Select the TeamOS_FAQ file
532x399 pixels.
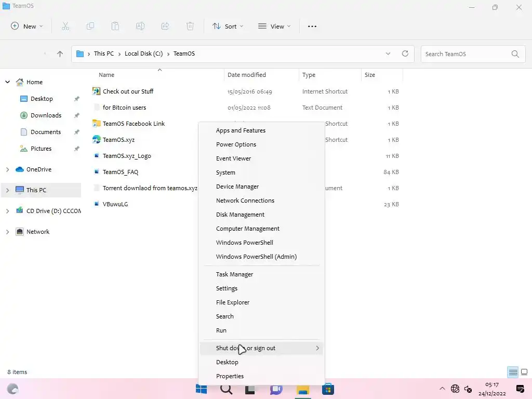coord(121,172)
